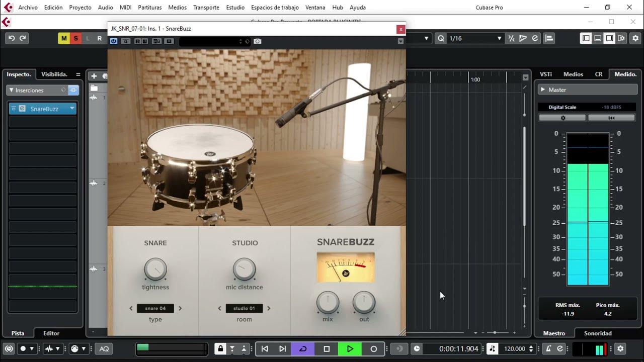644x362 pixels.
Task: Adjust the SnareBuzz mix knob
Action: (x=328, y=303)
